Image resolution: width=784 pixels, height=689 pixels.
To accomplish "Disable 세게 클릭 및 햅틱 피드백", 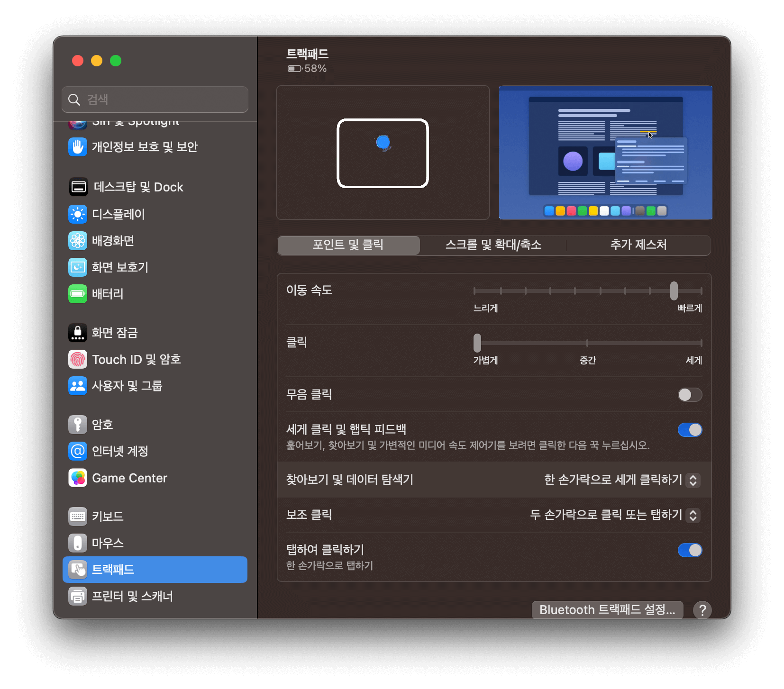I will (x=690, y=430).
